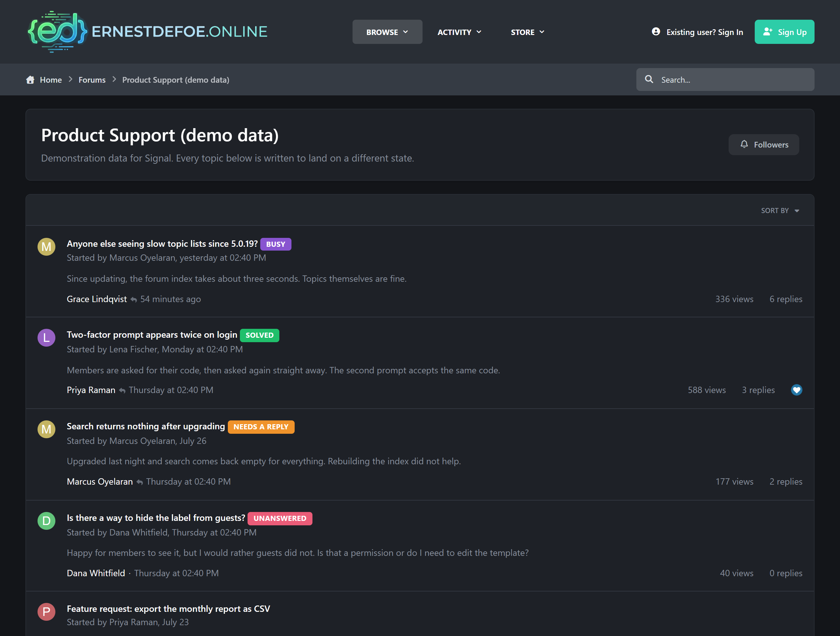Click '177 views' count

[734, 481]
